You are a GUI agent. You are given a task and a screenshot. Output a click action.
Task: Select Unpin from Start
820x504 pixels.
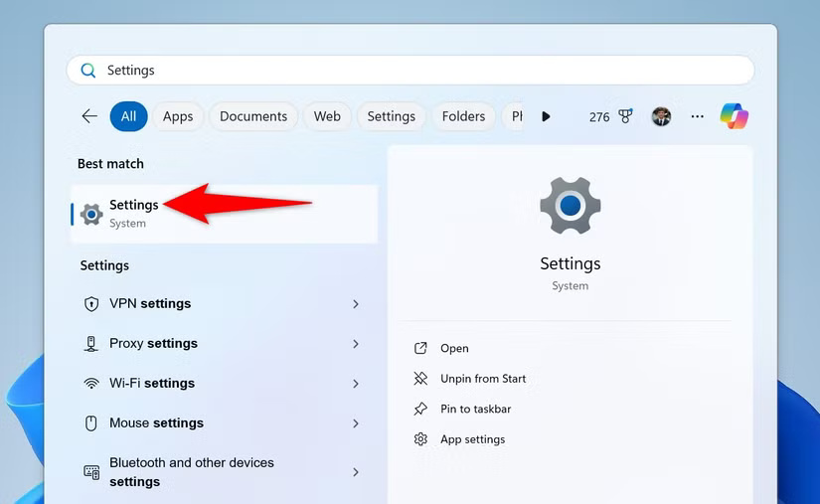(483, 379)
